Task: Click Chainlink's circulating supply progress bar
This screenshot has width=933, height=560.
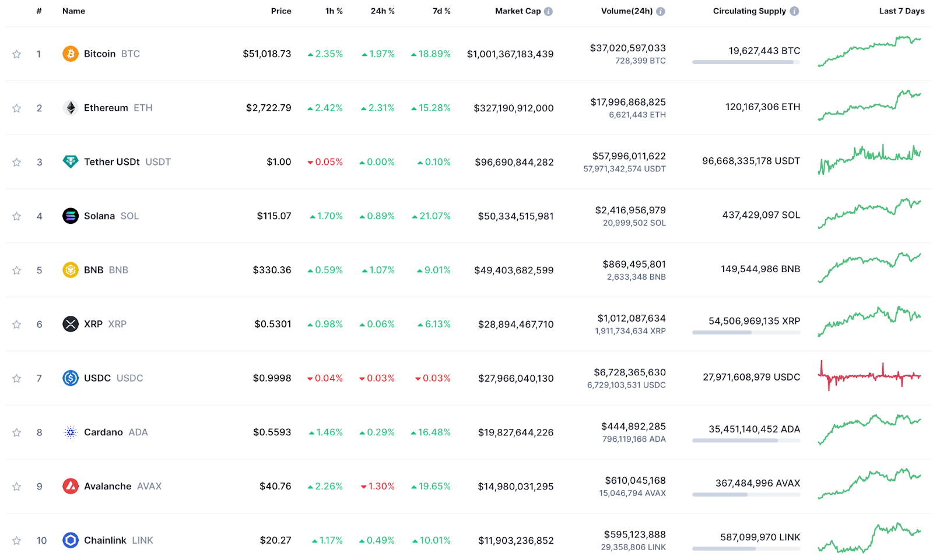Action: 746,548
